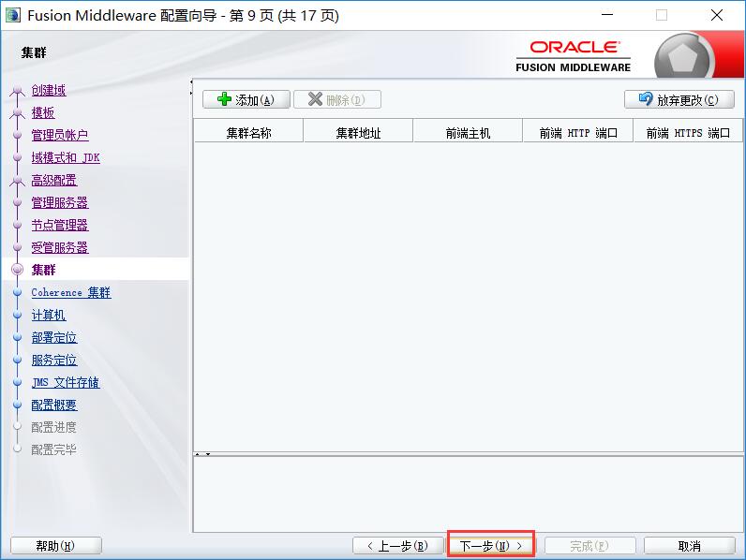Select the 前端 HTTPS 端口 column header
This screenshot has width=746, height=560.
point(688,133)
